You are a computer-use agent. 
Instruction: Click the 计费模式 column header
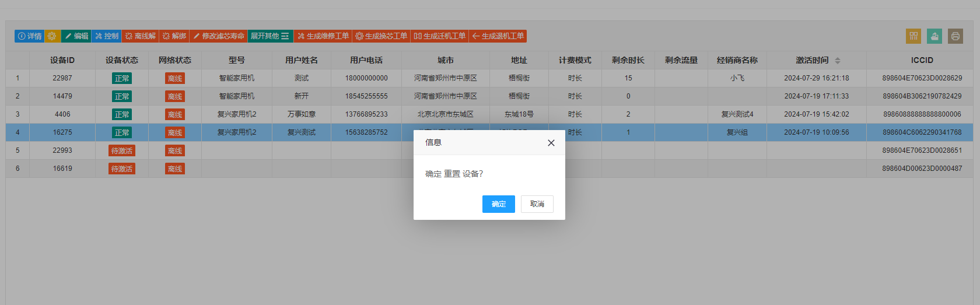[x=575, y=61]
